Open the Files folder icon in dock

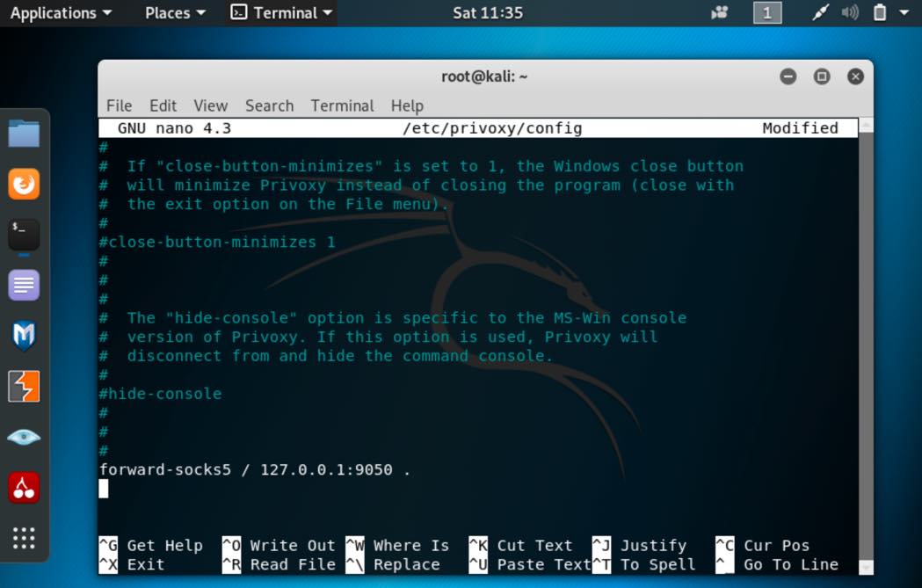(x=24, y=134)
